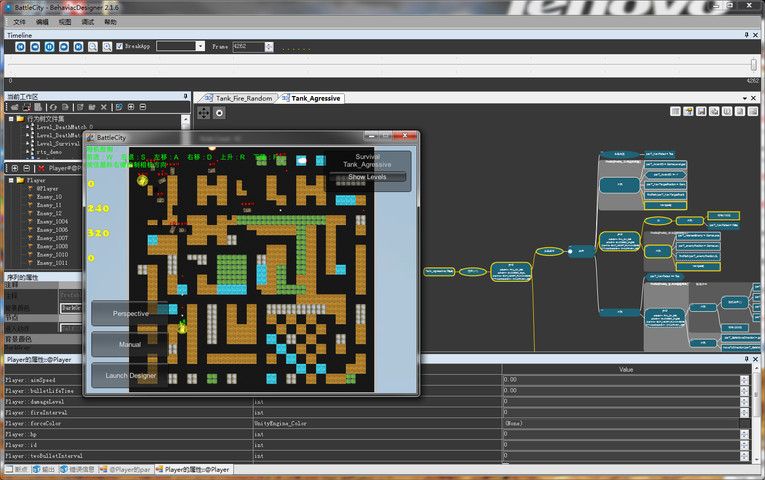
Task: Open the 帮助 menu
Action: click(110, 22)
